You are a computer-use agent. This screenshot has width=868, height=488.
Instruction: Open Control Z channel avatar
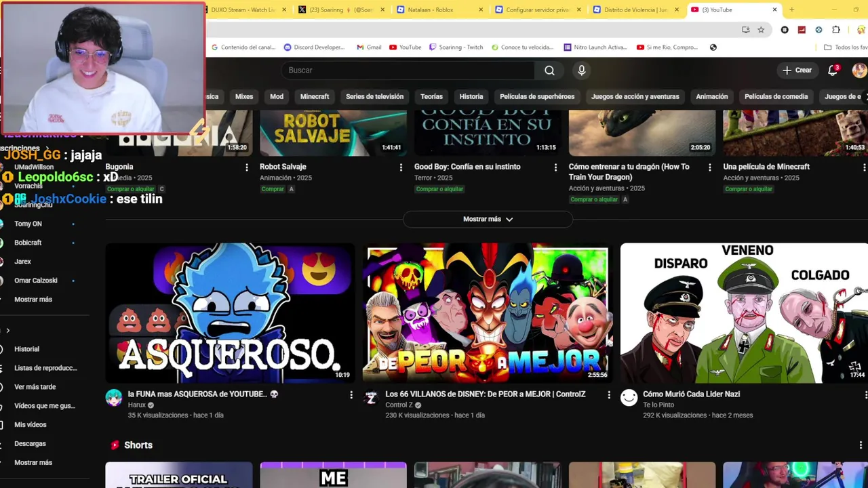coord(371,397)
